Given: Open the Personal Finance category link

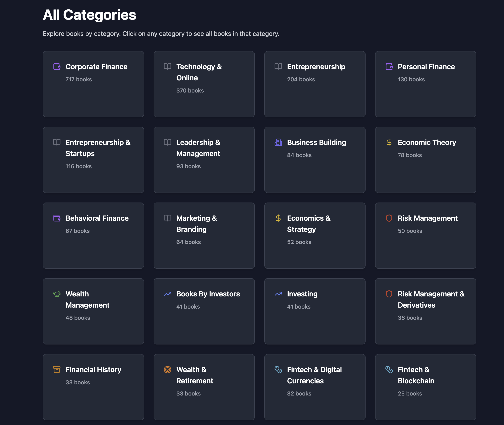Looking at the screenshot, I should (x=426, y=67).
